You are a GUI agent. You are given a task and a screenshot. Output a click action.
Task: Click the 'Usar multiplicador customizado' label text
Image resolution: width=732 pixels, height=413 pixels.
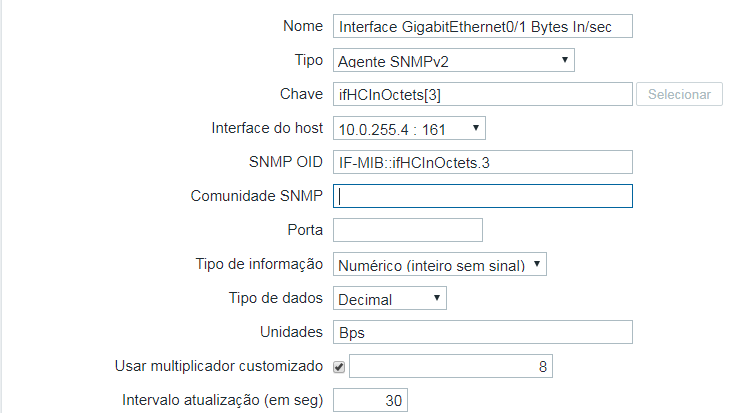(x=220, y=366)
